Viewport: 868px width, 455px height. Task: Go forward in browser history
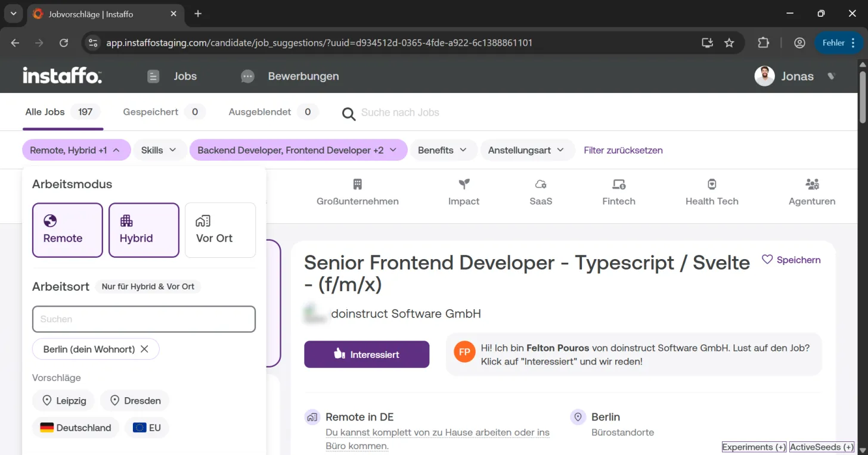point(39,43)
